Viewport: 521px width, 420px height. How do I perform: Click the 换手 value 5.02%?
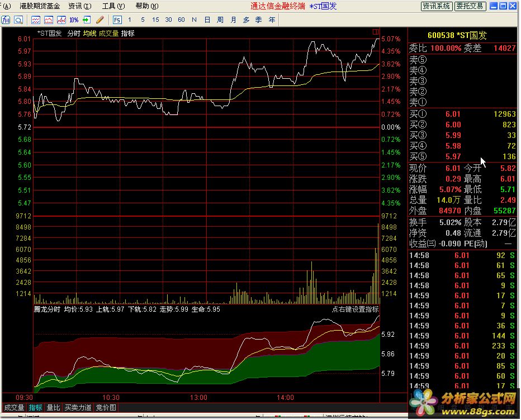coord(450,222)
